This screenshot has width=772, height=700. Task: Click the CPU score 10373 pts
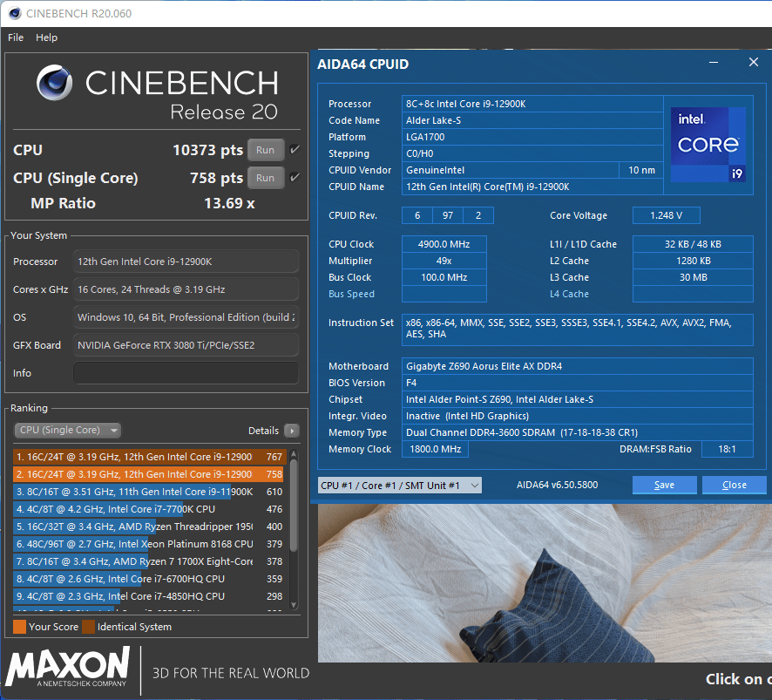coord(207,150)
